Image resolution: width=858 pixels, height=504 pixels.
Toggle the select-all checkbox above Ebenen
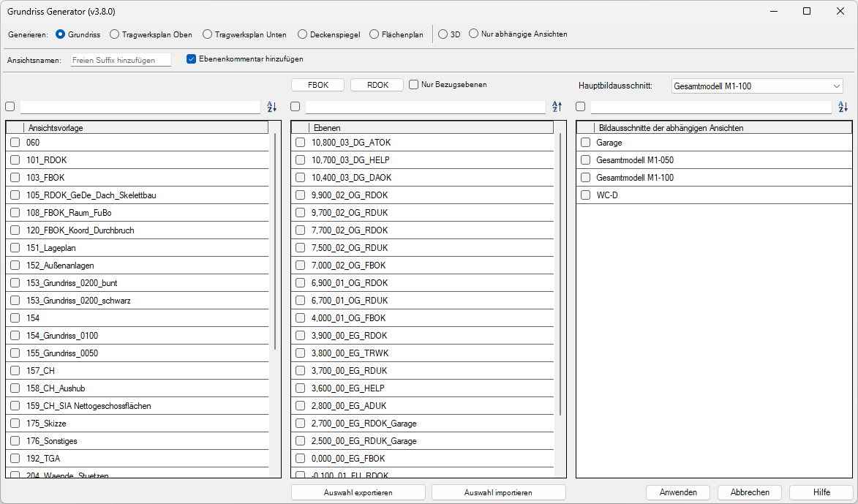click(295, 107)
